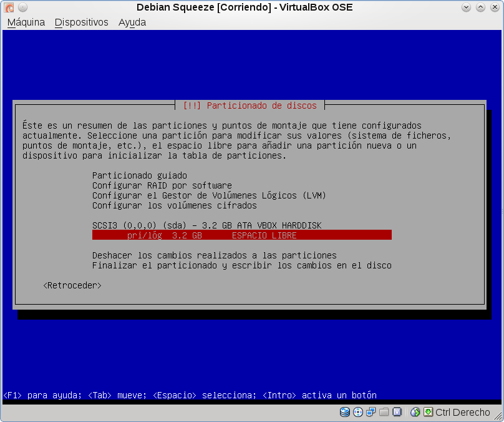The width and height of the screenshot is (504, 422).
Task: Select Configurar los volúmenes cifrados
Action: pyautogui.click(x=175, y=205)
